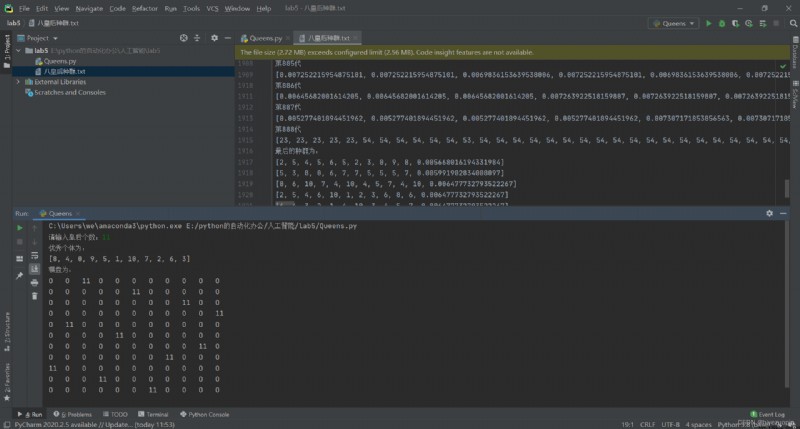Click the locate/scroll from source target icon

[x=184, y=38]
